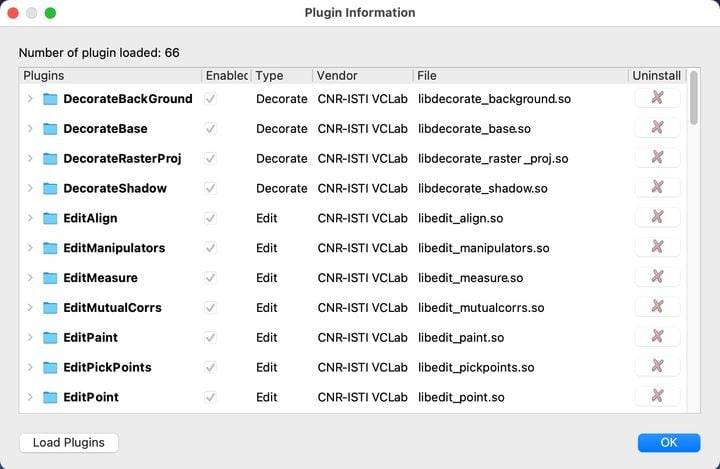Expand the EditMeasure plugin details
720x469 pixels.
pos(30,278)
